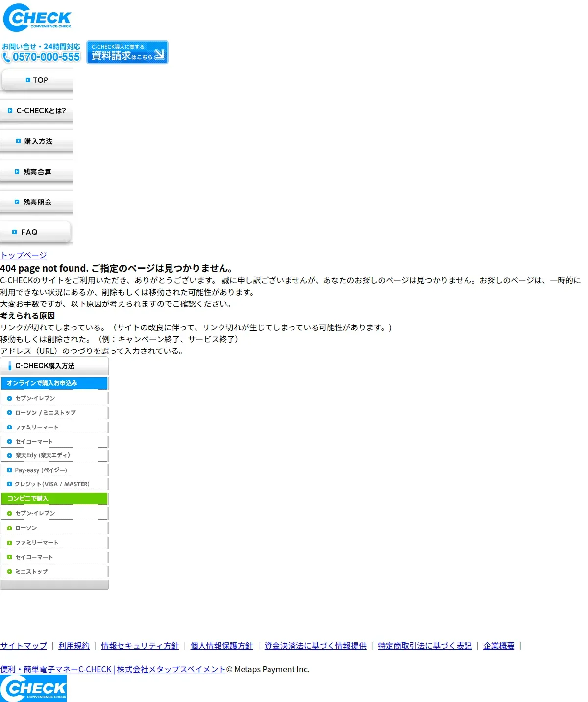
Task: Open 資金決済法に基づく情報提供 footer link
Action: click(316, 646)
